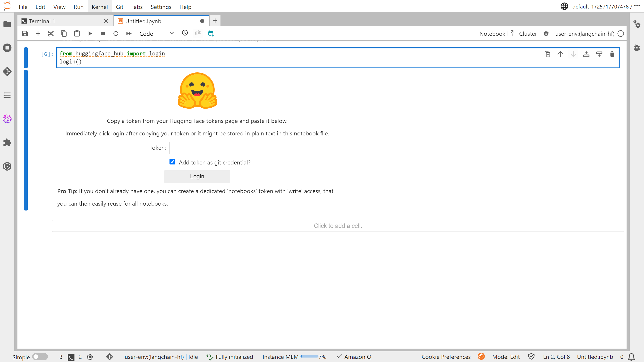Uncheck Add token as git credential

pyautogui.click(x=172, y=162)
